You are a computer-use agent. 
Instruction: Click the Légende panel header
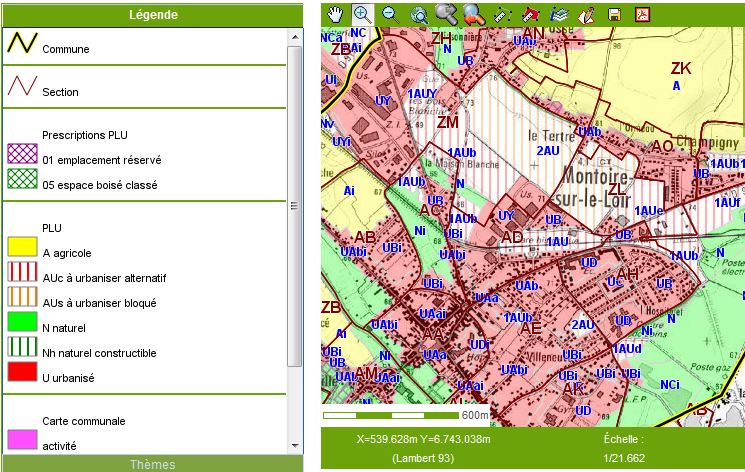pos(152,15)
